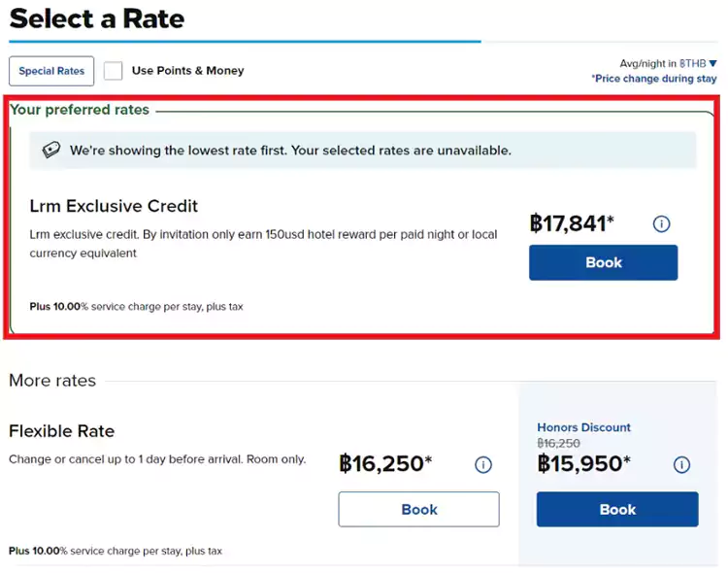Click the Your preferred rates heading

click(80, 110)
